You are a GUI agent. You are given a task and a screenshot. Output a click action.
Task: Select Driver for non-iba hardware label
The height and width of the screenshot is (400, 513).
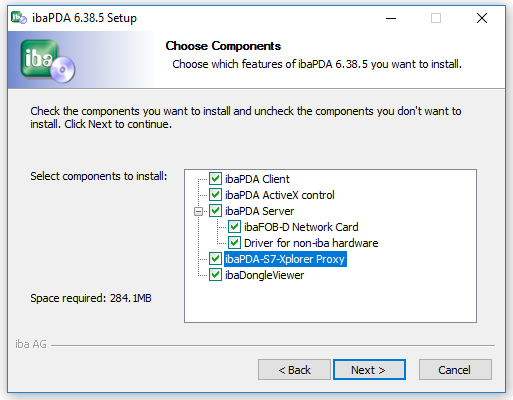click(x=311, y=243)
